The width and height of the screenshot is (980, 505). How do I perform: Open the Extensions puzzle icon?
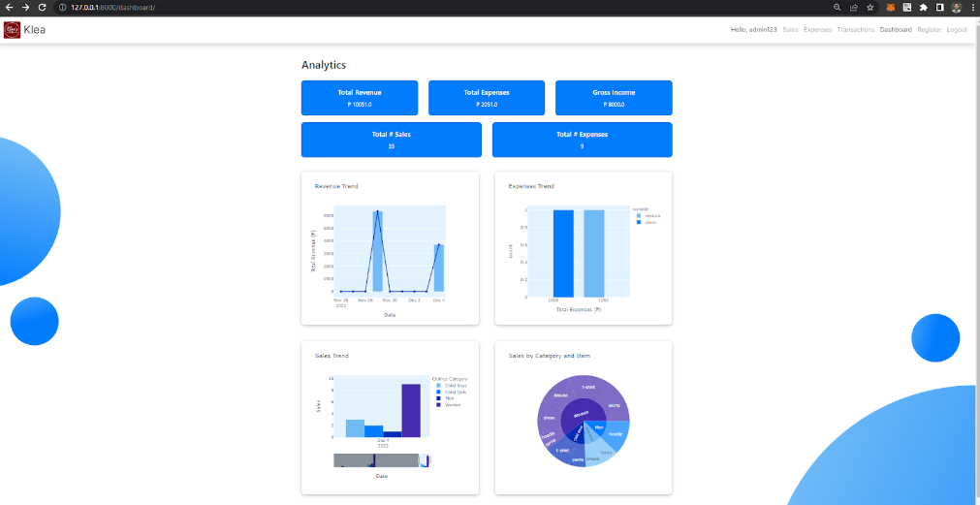(923, 8)
